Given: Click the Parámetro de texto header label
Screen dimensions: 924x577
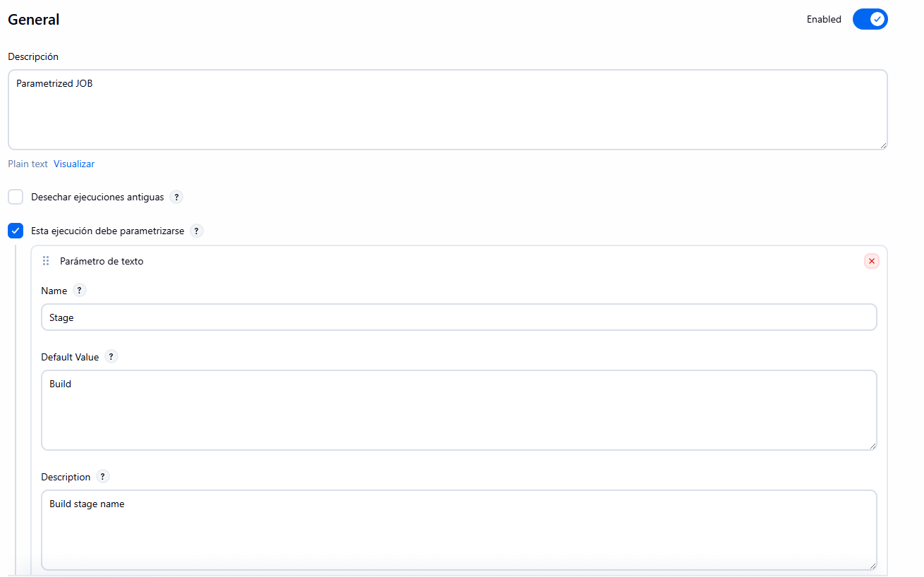Looking at the screenshot, I should pos(102,261).
